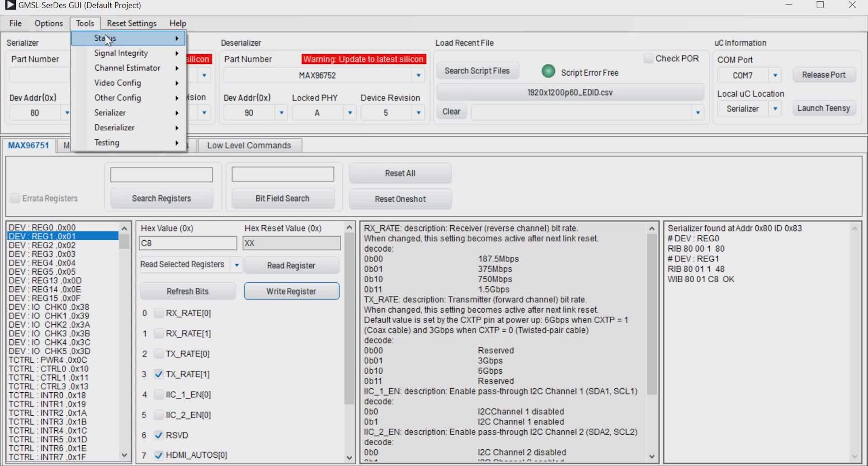The height and width of the screenshot is (466, 868).
Task: Click the Refresh Bits button
Action: click(x=188, y=291)
